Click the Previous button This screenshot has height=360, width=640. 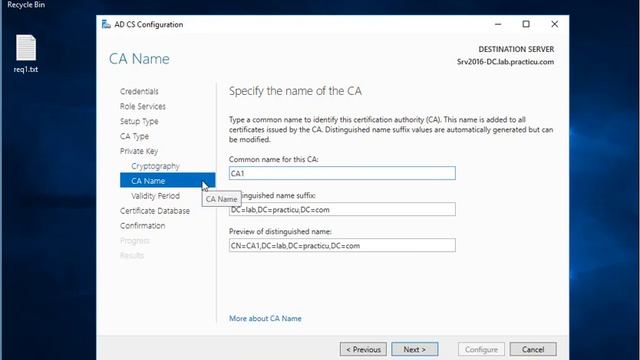click(x=363, y=349)
